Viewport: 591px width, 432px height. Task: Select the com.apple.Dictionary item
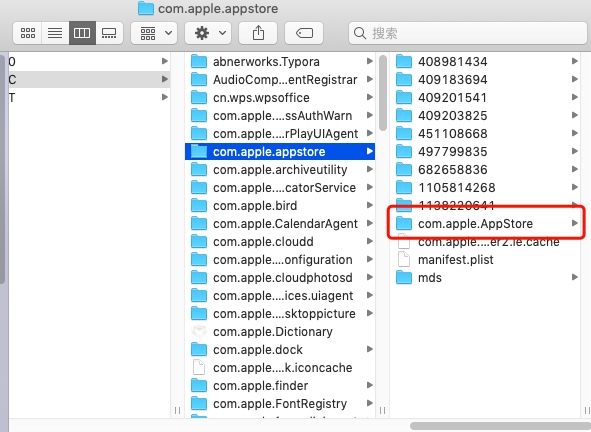pos(280,332)
